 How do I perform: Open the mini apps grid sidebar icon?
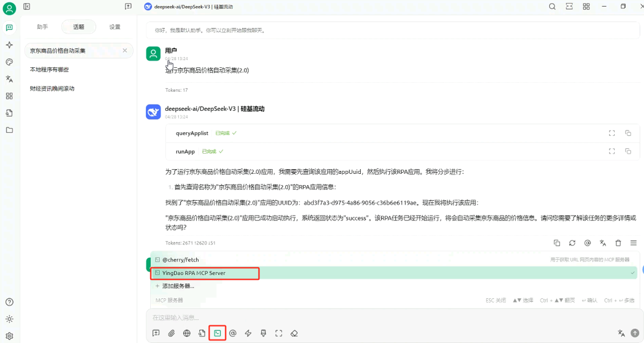(10, 96)
